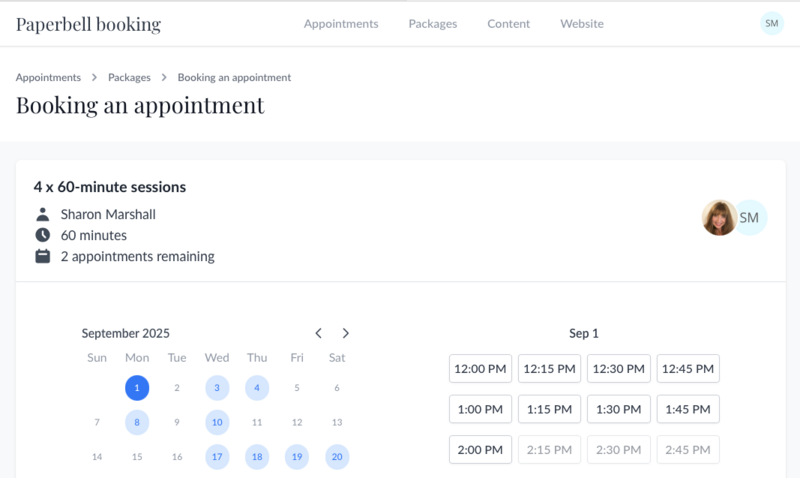Pick September 10 in the calendar
Viewport: 800px width, 478px height.
point(217,423)
